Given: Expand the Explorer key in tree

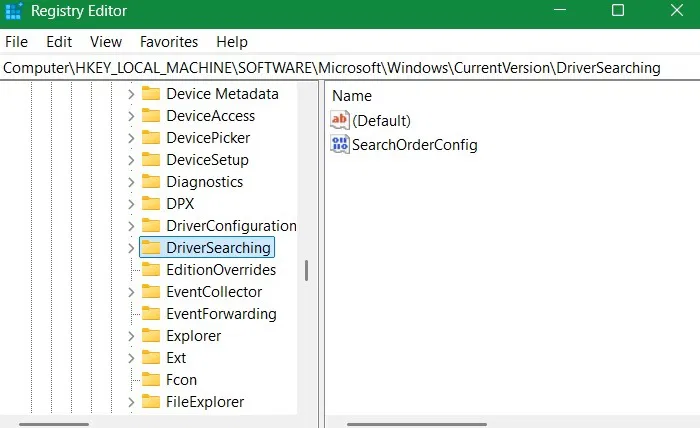Looking at the screenshot, I should click(x=131, y=336).
